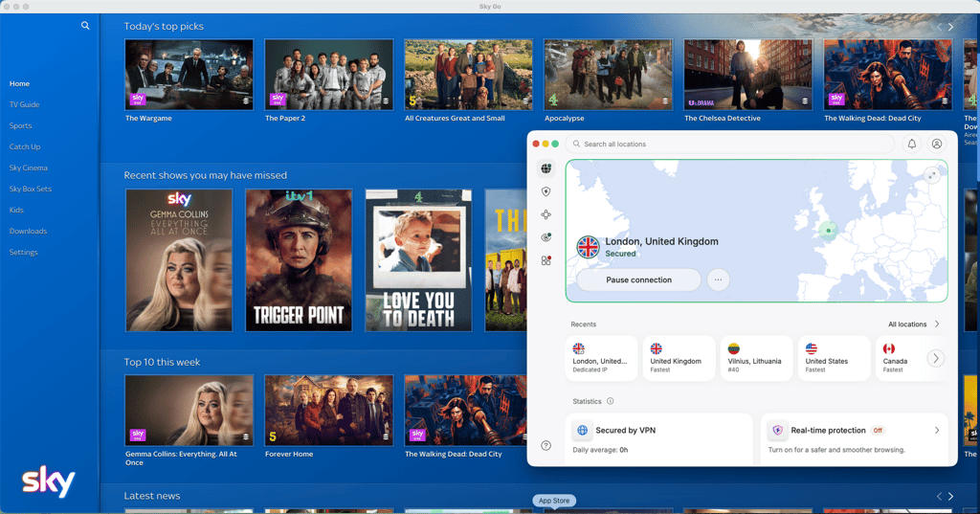Viewport: 980px width, 514px height.
Task: Click the UK flag beside London, United Kingdom
Action: click(x=588, y=247)
